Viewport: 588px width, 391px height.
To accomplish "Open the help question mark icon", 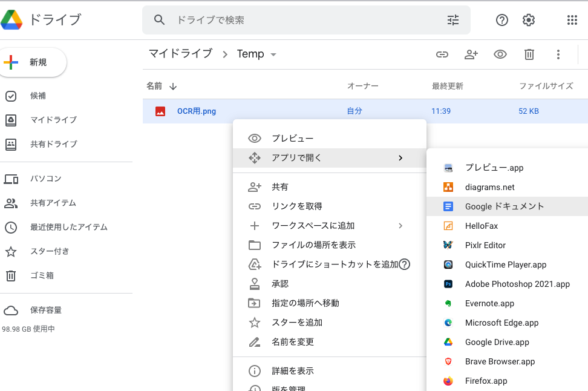I will [x=501, y=20].
